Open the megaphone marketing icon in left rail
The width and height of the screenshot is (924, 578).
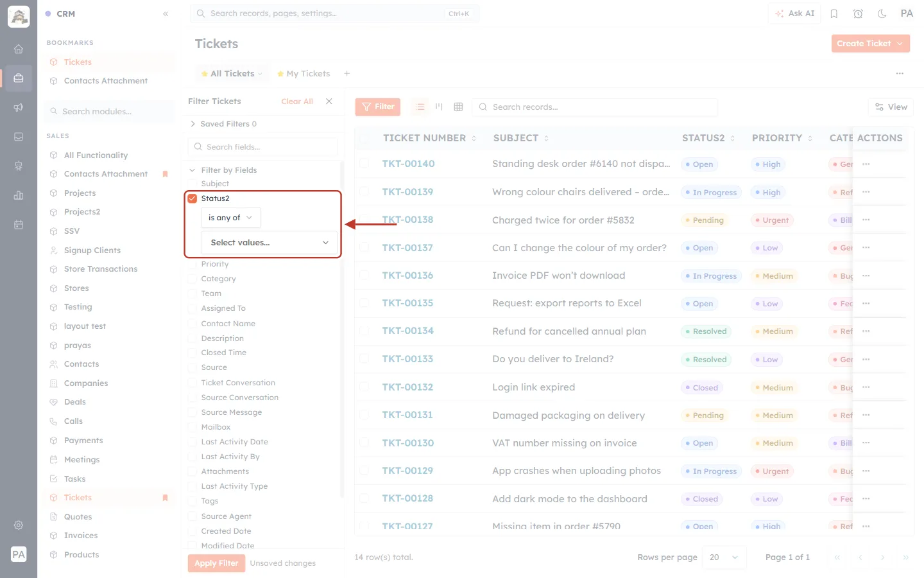pos(19,107)
